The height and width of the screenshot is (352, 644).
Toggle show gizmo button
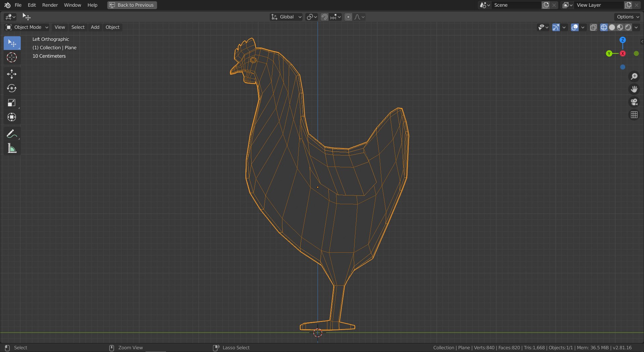point(556,27)
